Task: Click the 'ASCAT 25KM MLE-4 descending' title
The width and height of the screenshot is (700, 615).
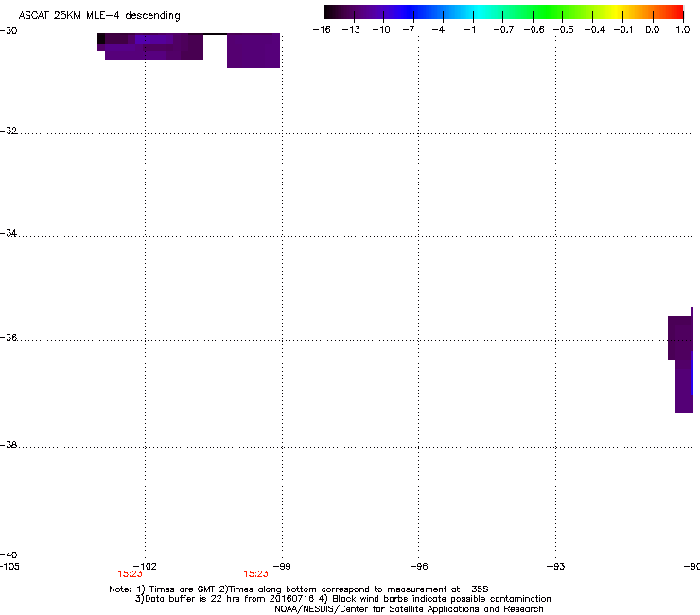Action: coord(99,16)
